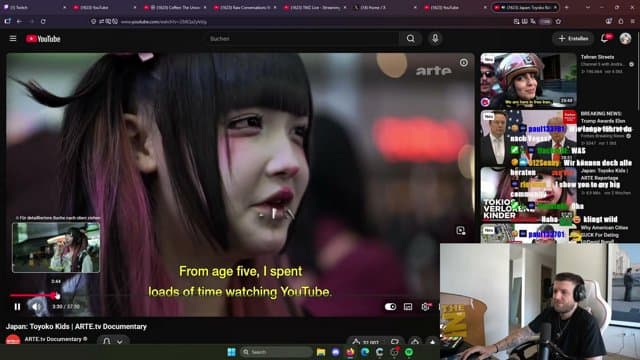The height and width of the screenshot is (360, 640).
Task: Click the channel notification bell
Action: click(107, 341)
